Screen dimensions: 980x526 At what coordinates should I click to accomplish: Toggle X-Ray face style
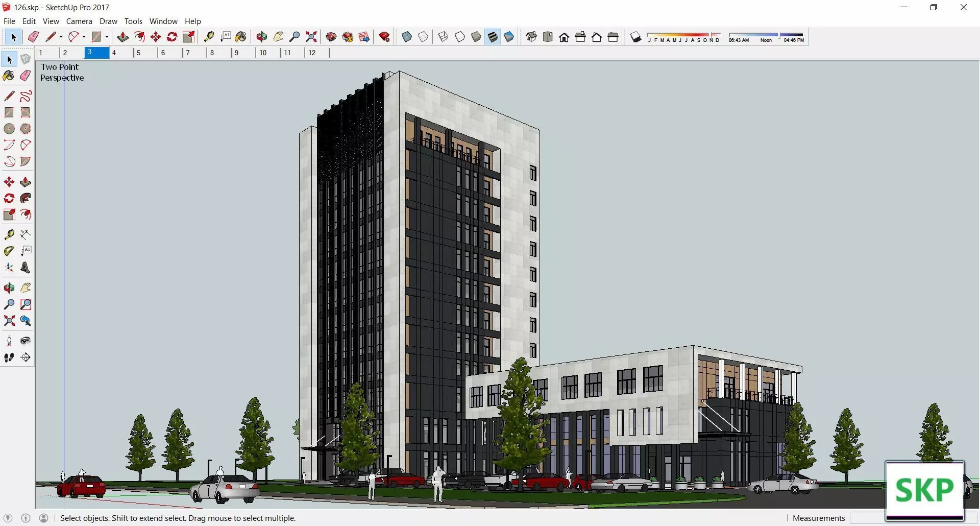tap(407, 37)
